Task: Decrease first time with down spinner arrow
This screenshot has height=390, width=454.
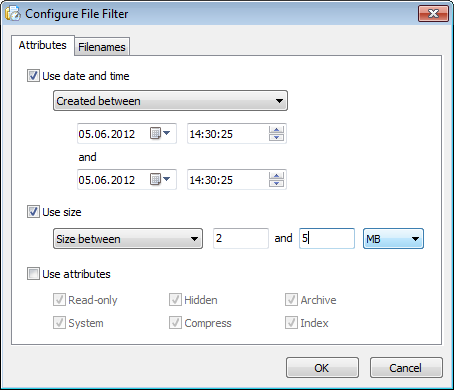Action: pos(276,137)
